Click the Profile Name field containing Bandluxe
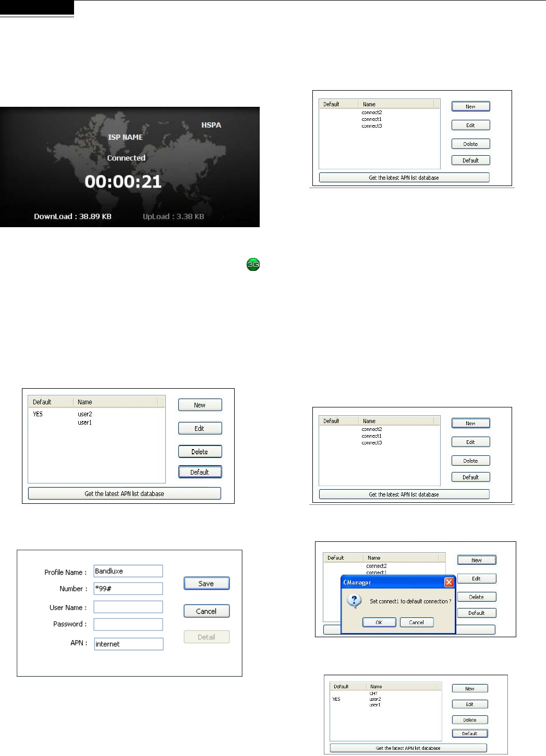Viewport: 546px width, 756px height. point(128,571)
